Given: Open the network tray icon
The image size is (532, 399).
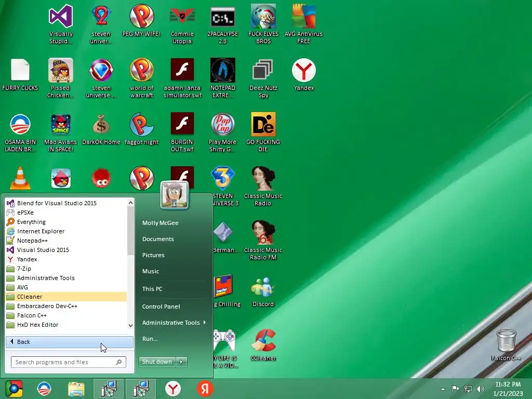Looking at the screenshot, I should point(468,389).
